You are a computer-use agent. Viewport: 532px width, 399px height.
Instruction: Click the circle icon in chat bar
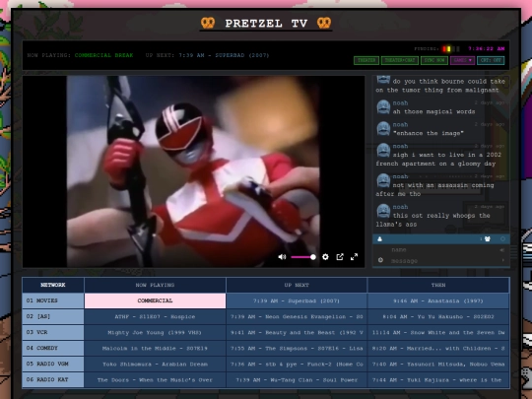tap(502, 239)
